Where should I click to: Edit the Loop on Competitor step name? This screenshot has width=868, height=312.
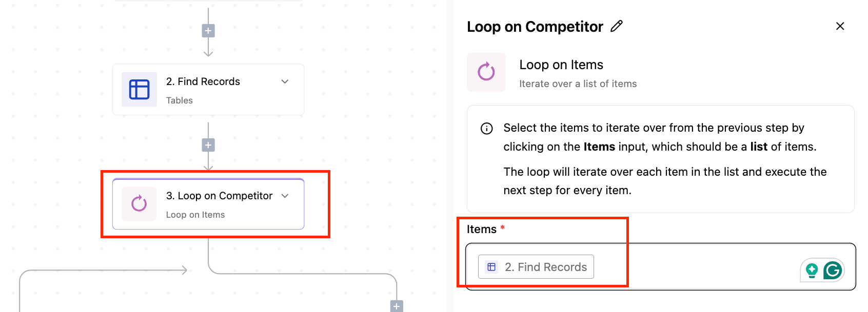tap(617, 26)
